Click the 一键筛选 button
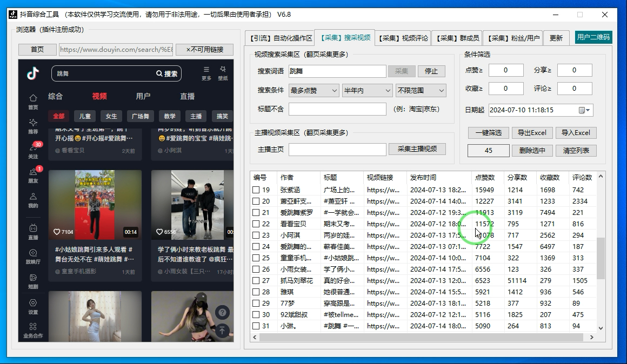The image size is (627, 364). tap(489, 133)
